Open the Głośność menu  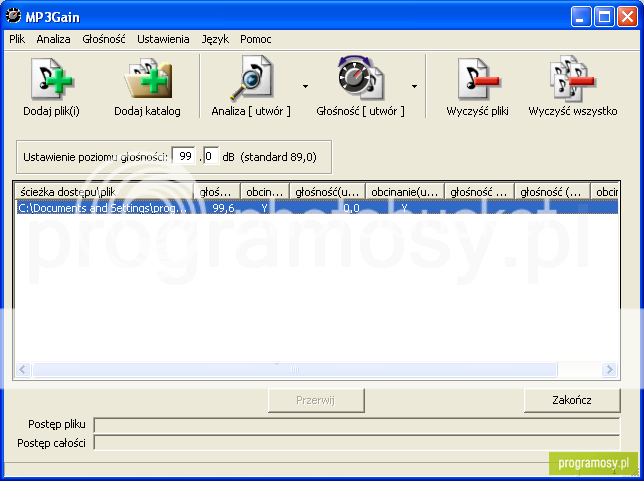coord(104,39)
